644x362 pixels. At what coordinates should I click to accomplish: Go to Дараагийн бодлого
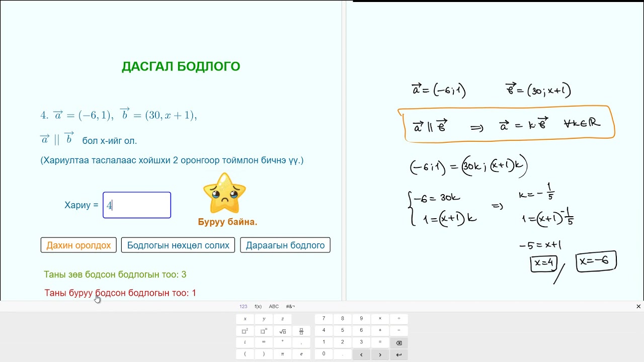pos(285,245)
